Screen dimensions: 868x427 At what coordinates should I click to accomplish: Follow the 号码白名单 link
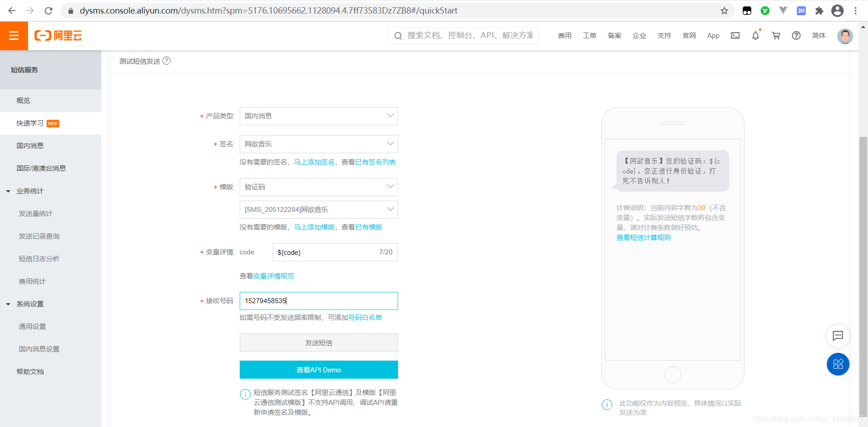click(365, 318)
